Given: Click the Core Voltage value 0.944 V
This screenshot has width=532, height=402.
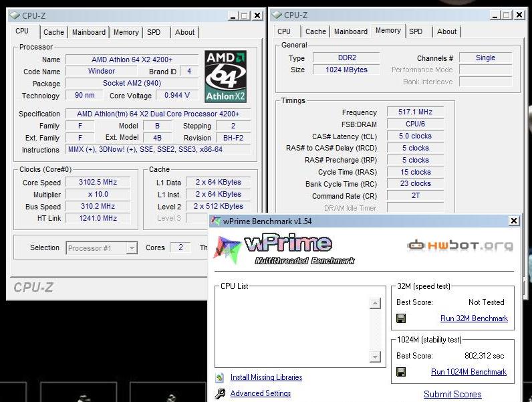Looking at the screenshot, I should point(176,95).
